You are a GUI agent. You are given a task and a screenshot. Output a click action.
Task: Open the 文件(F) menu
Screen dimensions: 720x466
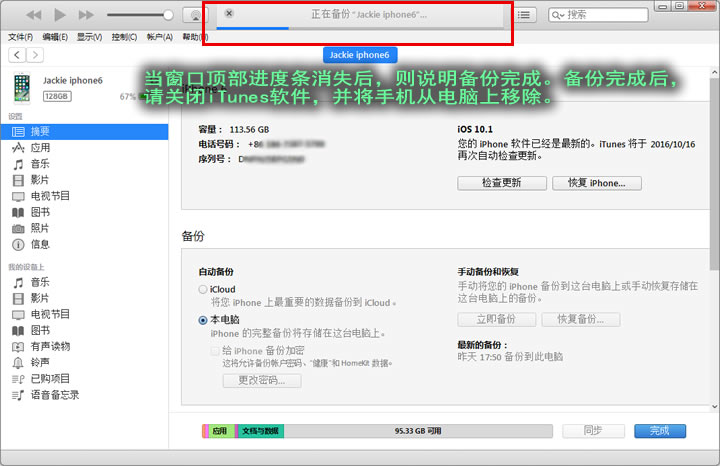(20, 37)
